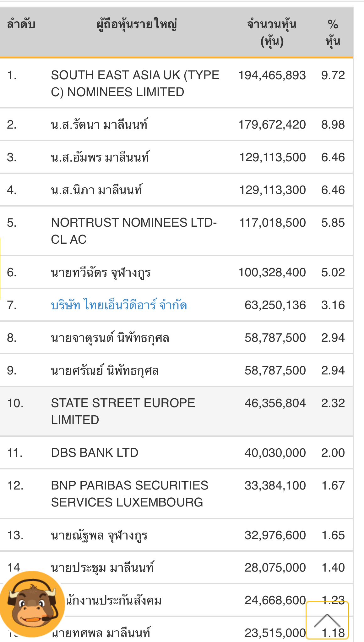Open the bull mascot chat assistant
The image size is (364, 642).
[x=32, y=604]
